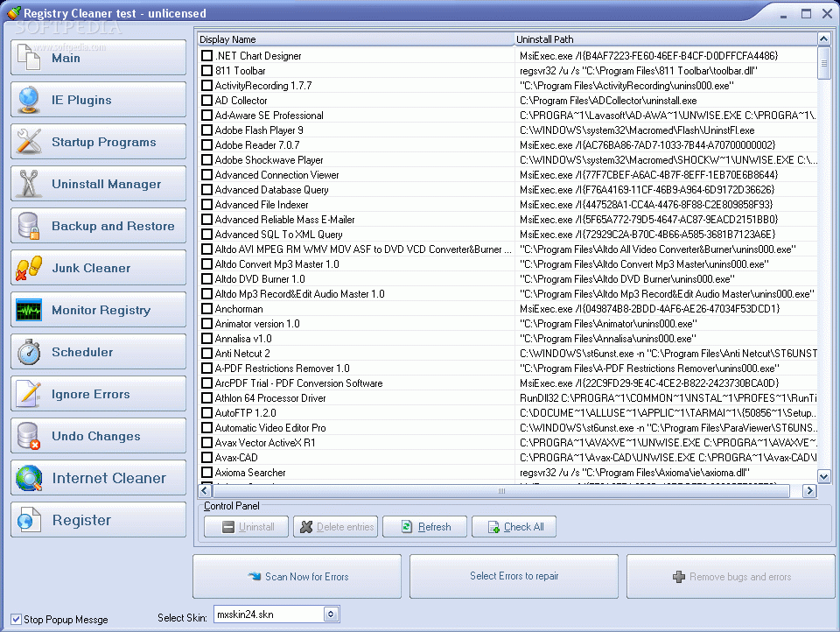840x632 pixels.
Task: Open the Undo Changes section
Action: click(99, 436)
